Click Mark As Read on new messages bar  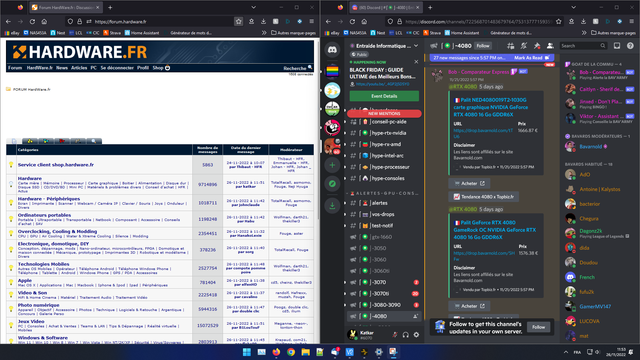(x=531, y=58)
